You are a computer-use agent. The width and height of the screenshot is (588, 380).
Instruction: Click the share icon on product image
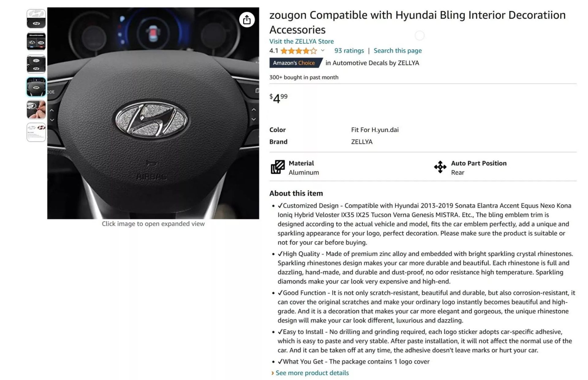click(x=247, y=20)
